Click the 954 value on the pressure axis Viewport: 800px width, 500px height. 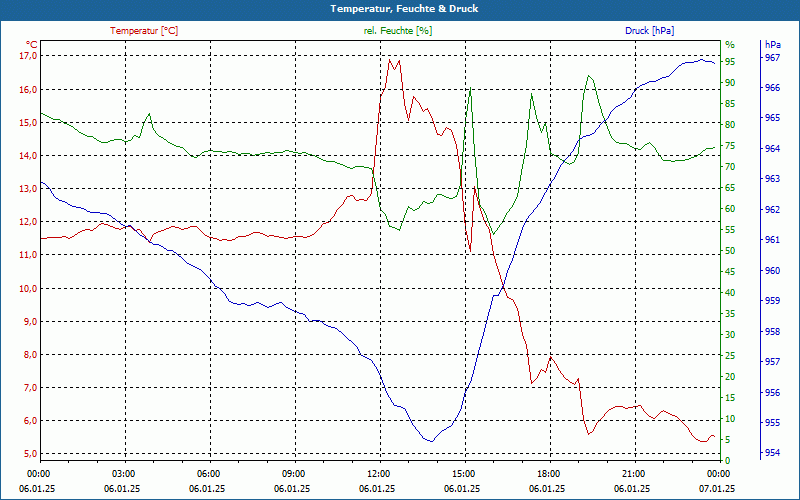point(772,453)
